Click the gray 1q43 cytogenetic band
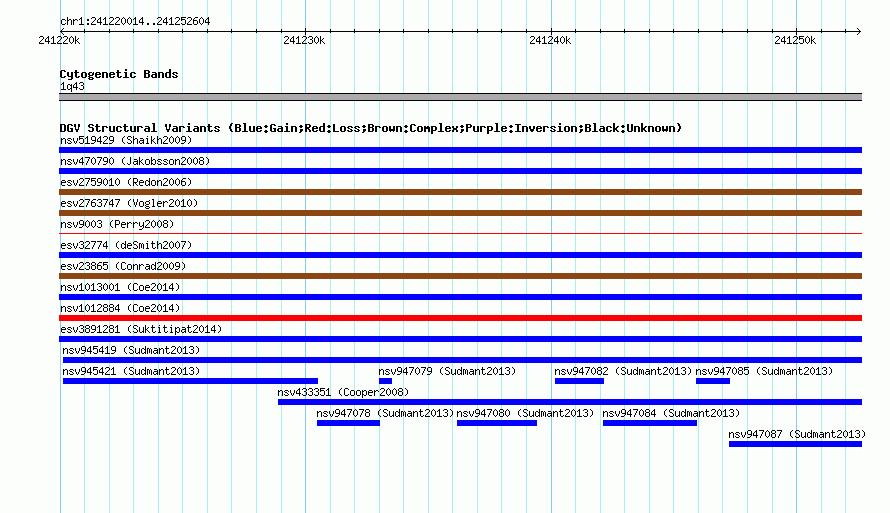 click(x=460, y=97)
